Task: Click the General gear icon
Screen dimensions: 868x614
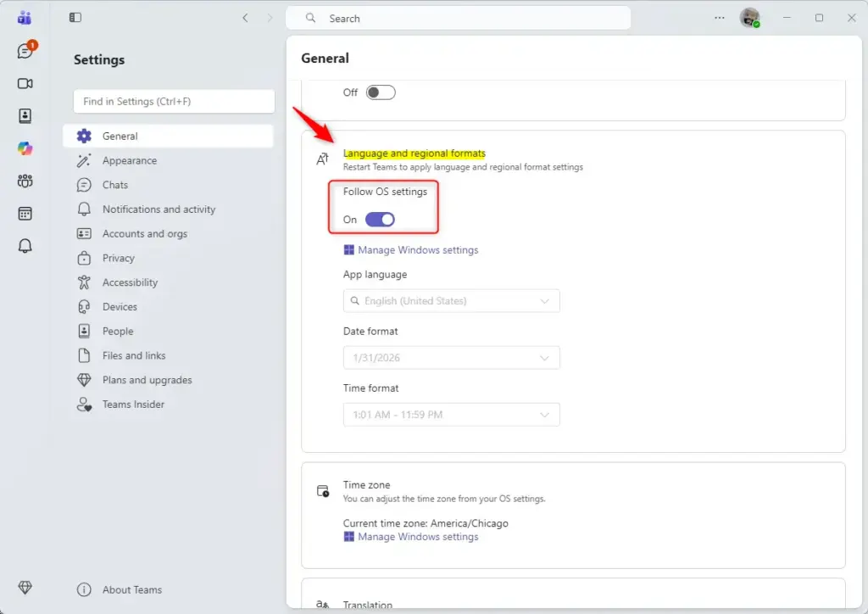Action: [84, 137]
